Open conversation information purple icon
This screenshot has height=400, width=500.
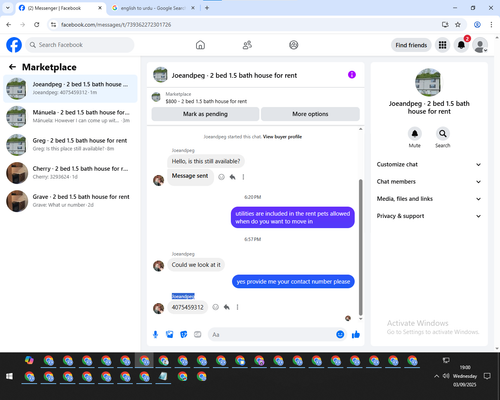(352, 75)
